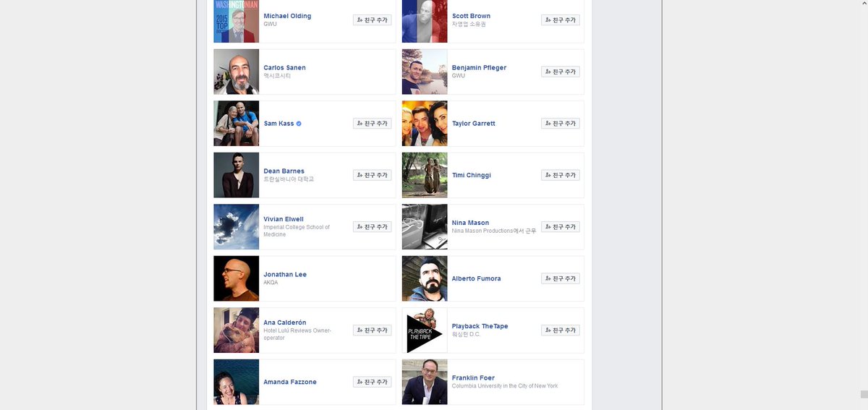Add Playback TheTape as a friend
The width and height of the screenshot is (868, 410).
(561, 330)
